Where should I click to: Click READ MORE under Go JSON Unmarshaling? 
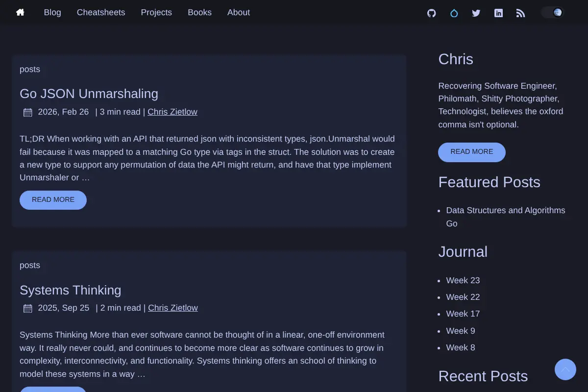pos(53,200)
